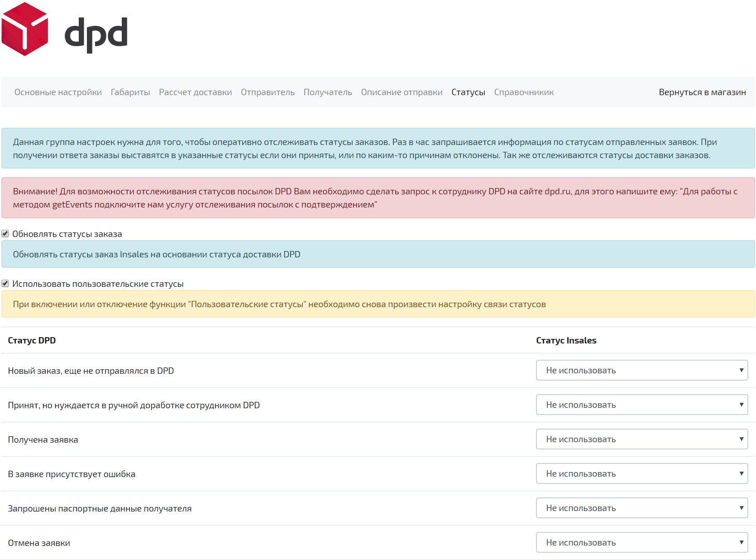Expand dropdown for Запрошены паспортные данные получателя
Viewport: 756px width, 560px height.
tap(642, 508)
